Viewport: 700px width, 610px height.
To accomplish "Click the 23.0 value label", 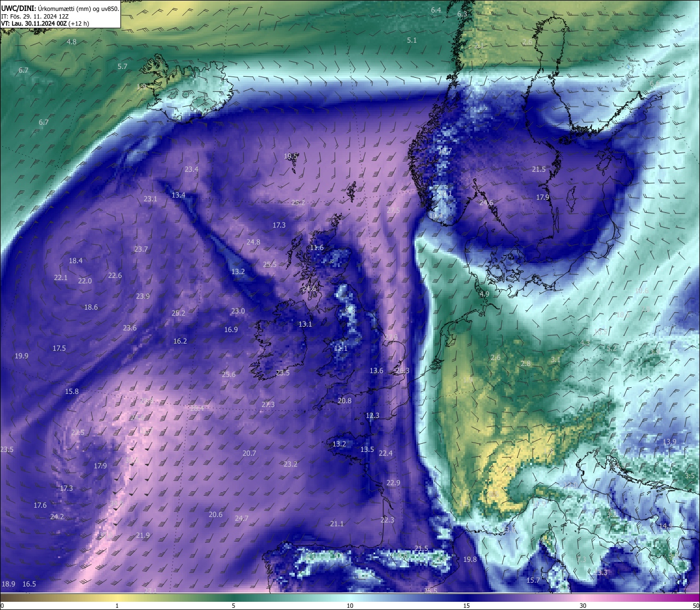I will coord(238,311).
